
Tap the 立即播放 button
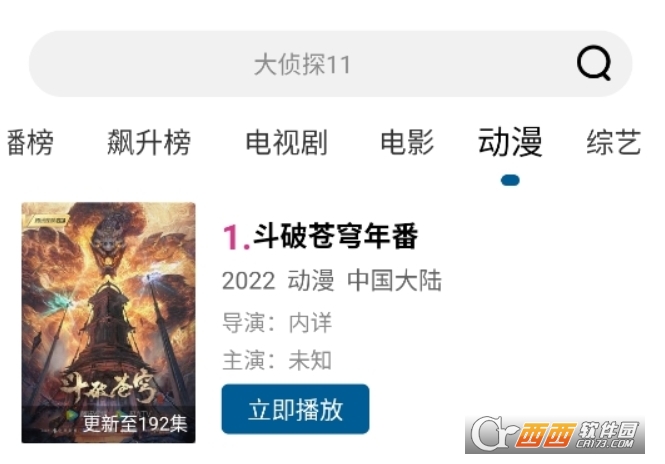295,409
